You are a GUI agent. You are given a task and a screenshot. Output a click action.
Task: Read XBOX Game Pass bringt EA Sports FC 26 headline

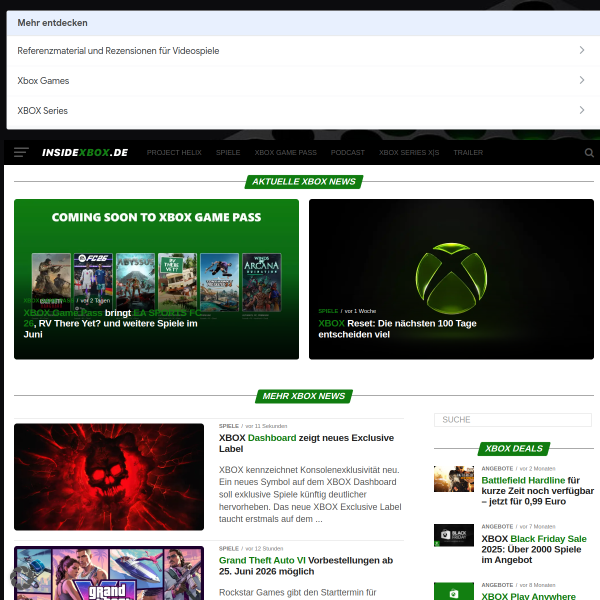[x=112, y=323]
